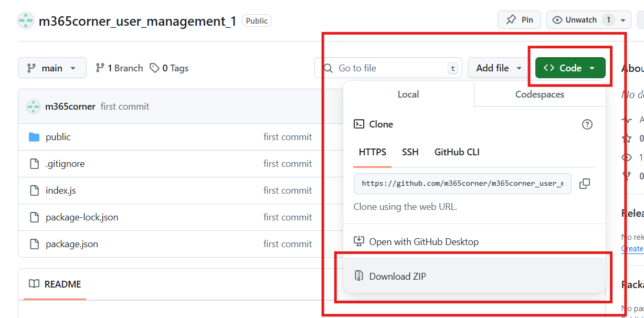Select the HTTPS clone tab
644x318 pixels.
point(373,152)
